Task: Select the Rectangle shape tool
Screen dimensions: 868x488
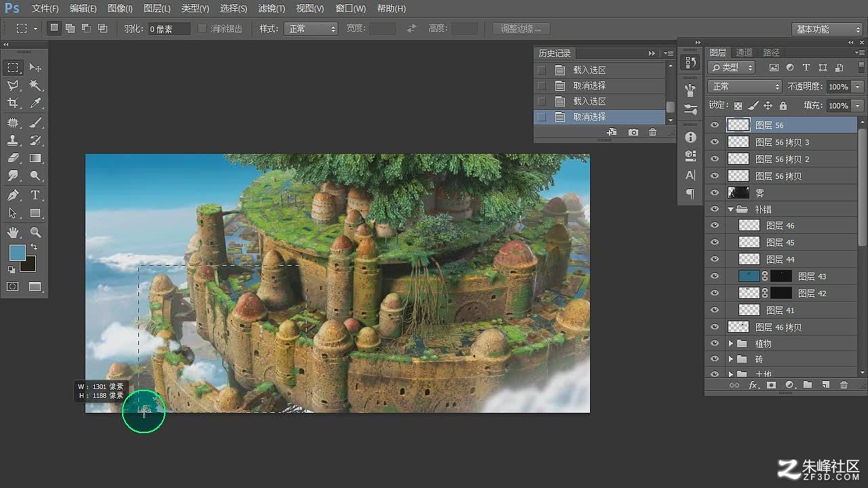Action: click(35, 213)
